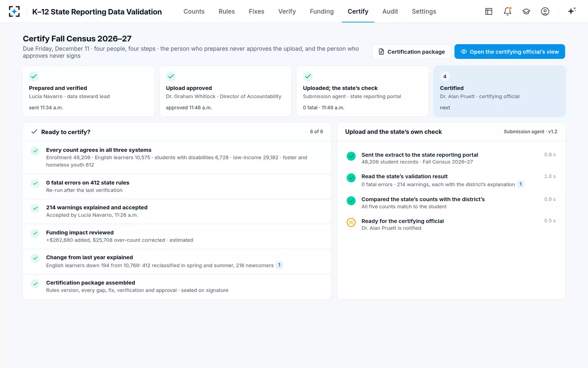Click the K-12 State Reporting Data Validation title
The image size is (588, 368).
[97, 12]
